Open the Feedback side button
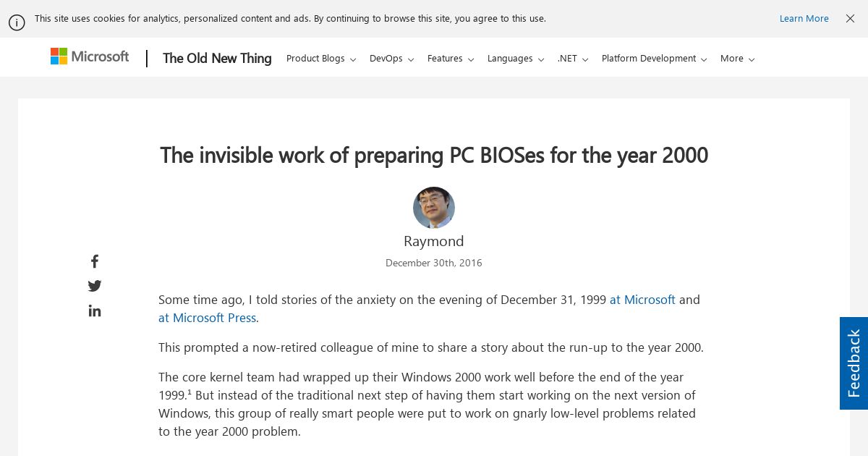Viewport: 868px width, 456px height. click(854, 363)
